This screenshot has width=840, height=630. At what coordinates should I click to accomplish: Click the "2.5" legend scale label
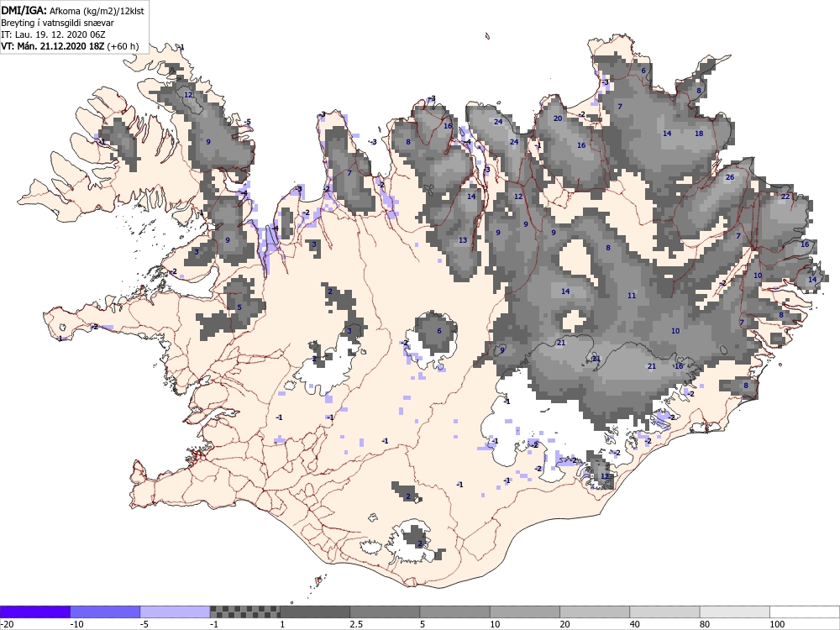point(356,624)
